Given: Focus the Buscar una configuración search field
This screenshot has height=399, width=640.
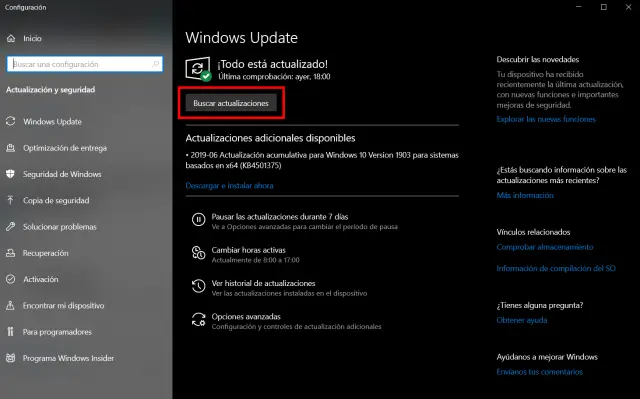Looking at the screenshot, I should point(85,64).
